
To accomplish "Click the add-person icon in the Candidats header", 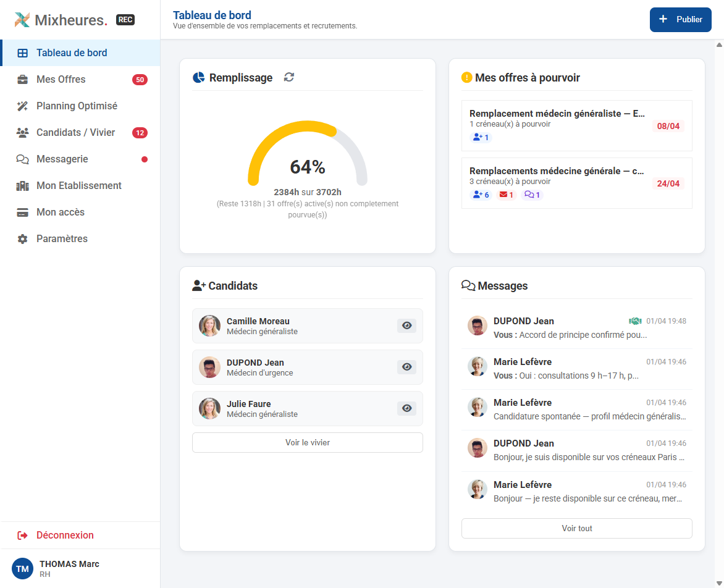I will click(199, 286).
